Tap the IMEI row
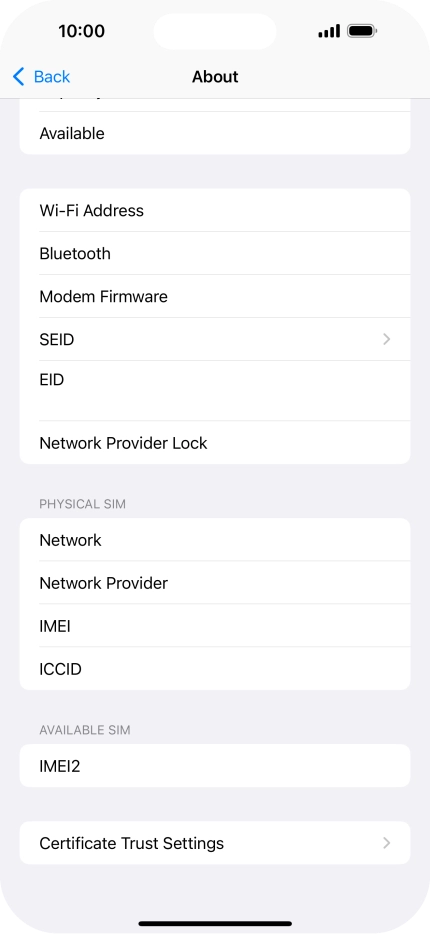The height and width of the screenshot is (934, 430). pos(215,625)
